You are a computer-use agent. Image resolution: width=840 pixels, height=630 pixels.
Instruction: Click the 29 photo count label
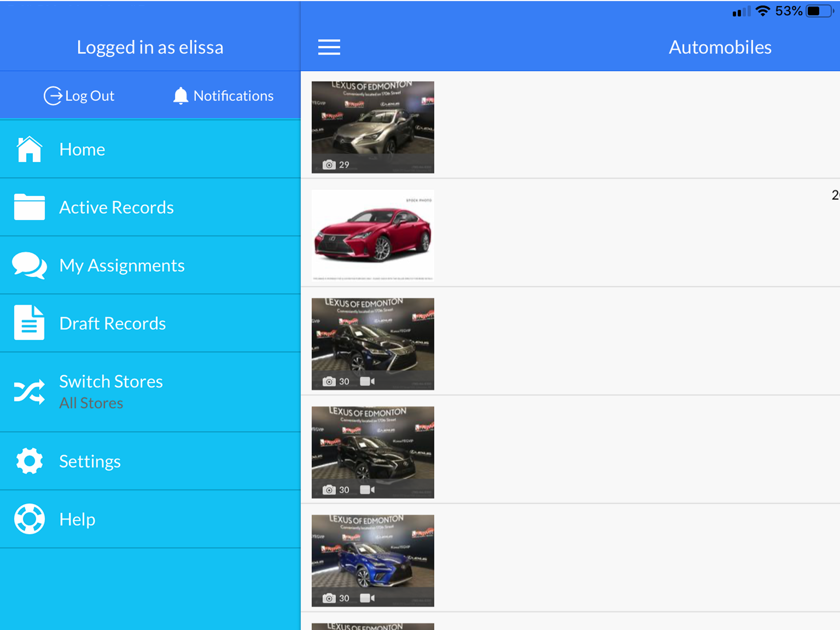344,165
